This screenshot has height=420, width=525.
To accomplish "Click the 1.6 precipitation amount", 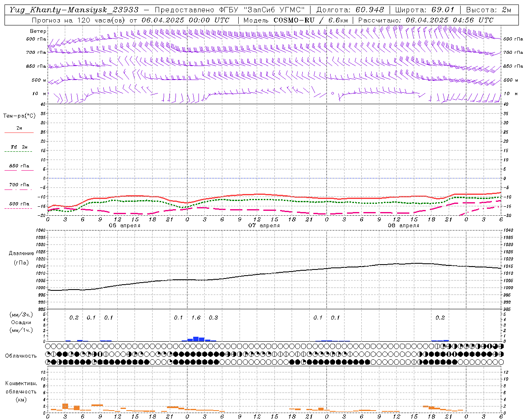I will click(196, 318).
